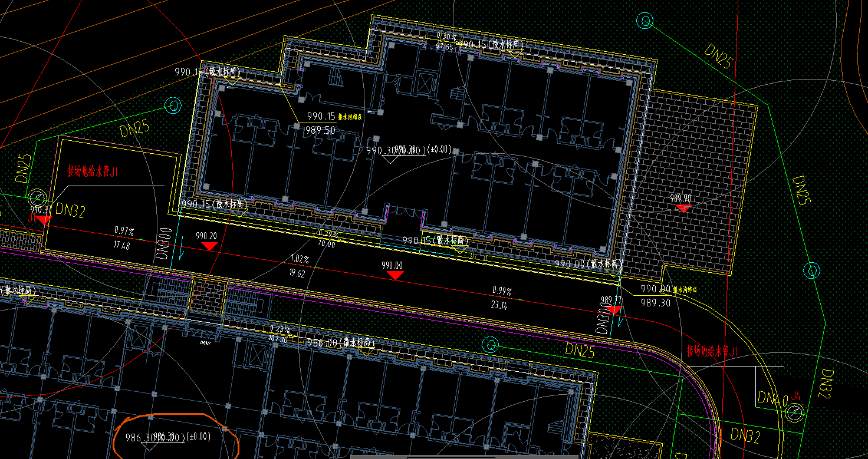Pick the 990.37 elevation text
Image resolution: width=868 pixels, height=459 pixels.
(x=41, y=209)
